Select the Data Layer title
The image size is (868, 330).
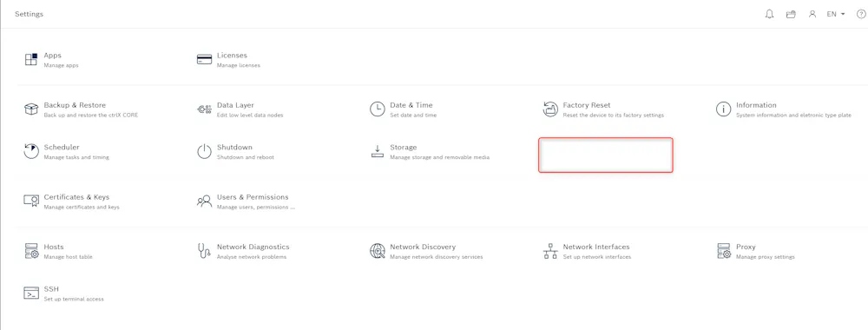235,105
